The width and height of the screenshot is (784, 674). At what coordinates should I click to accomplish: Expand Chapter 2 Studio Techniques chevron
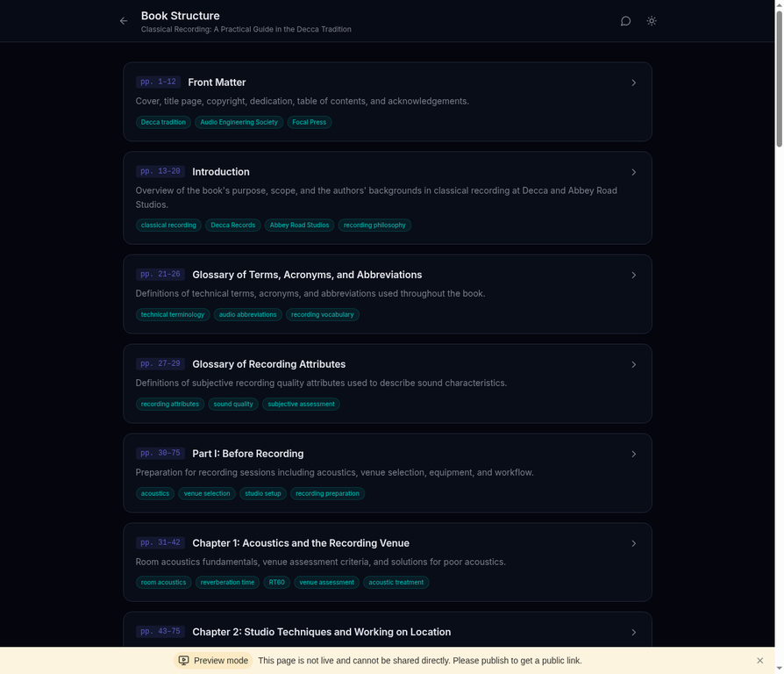pyautogui.click(x=633, y=632)
